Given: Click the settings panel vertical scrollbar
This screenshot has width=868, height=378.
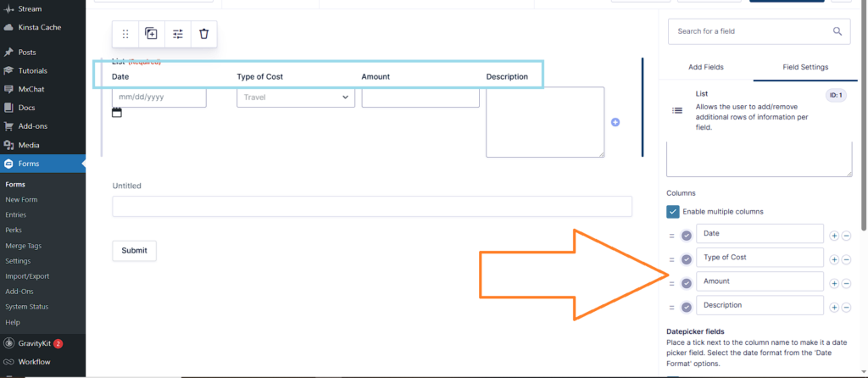Looking at the screenshot, I should coord(863,116).
